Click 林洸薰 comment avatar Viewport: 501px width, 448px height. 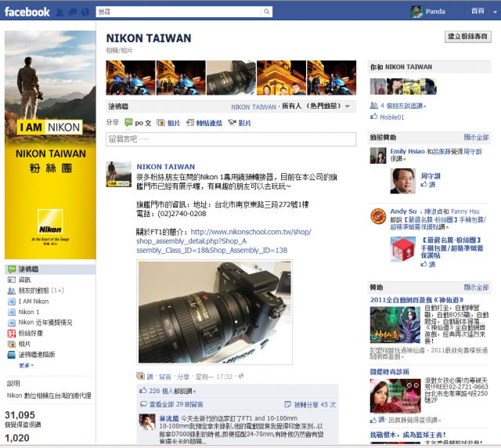147,422
